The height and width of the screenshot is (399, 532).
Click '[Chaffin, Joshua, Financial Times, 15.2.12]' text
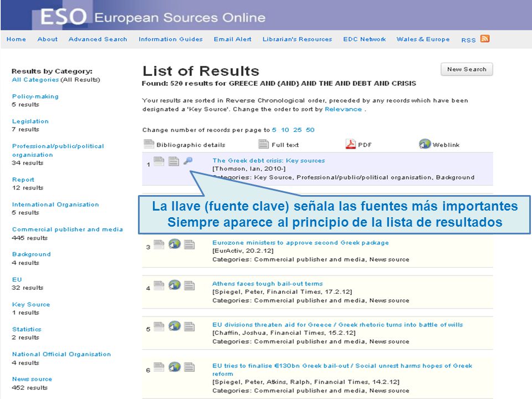284,333
